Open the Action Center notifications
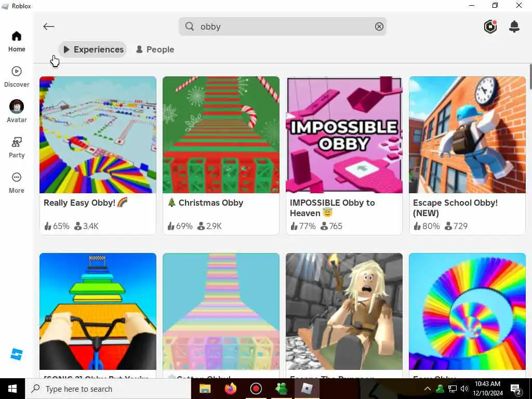Image resolution: width=532 pixels, height=399 pixels. [x=516, y=389]
